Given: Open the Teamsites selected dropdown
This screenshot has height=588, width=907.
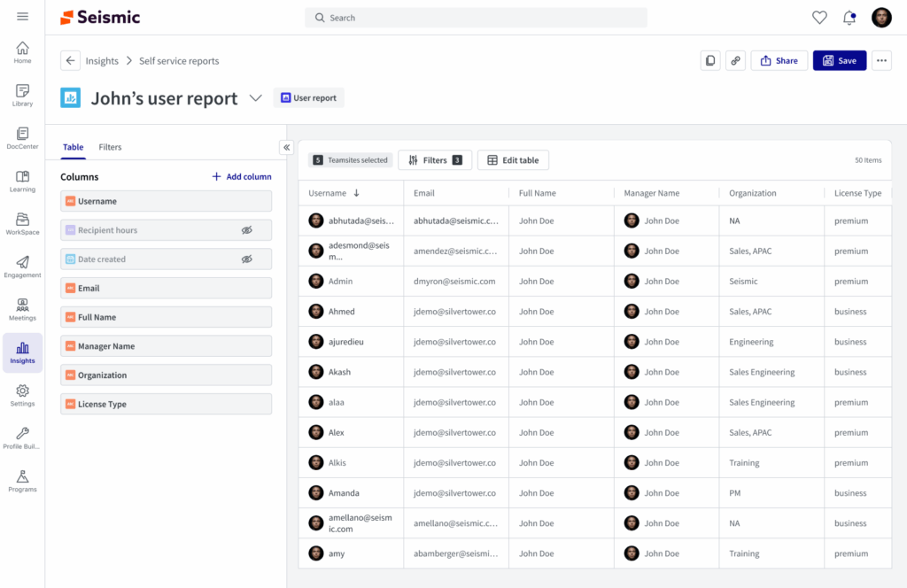Looking at the screenshot, I should coord(351,160).
